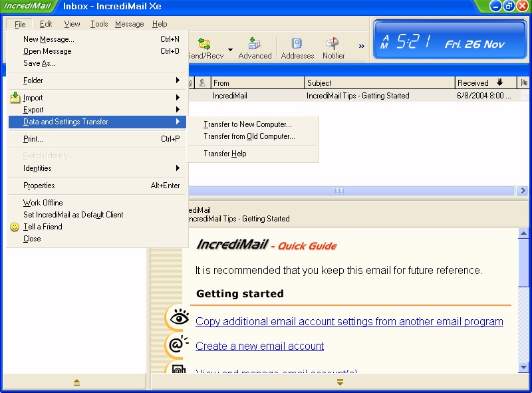Click the @ icon beside Create account
532x393 pixels.
tap(177, 344)
